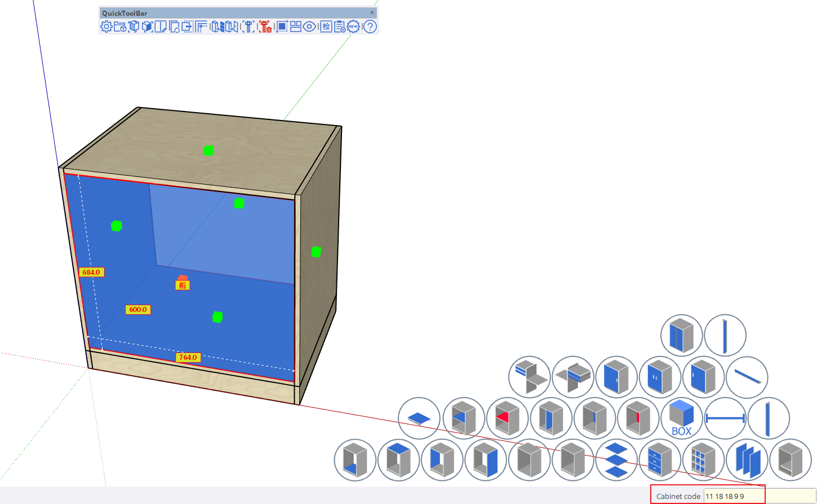This screenshot has height=504, width=817.
Task: Add the drawer cabinet component
Action: [660, 460]
